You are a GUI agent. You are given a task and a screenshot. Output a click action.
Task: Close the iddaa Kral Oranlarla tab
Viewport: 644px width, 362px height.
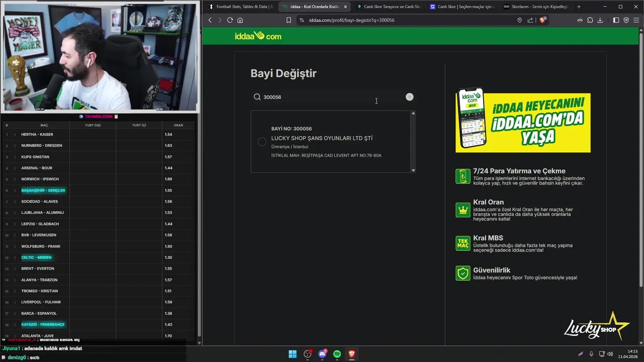click(x=345, y=7)
